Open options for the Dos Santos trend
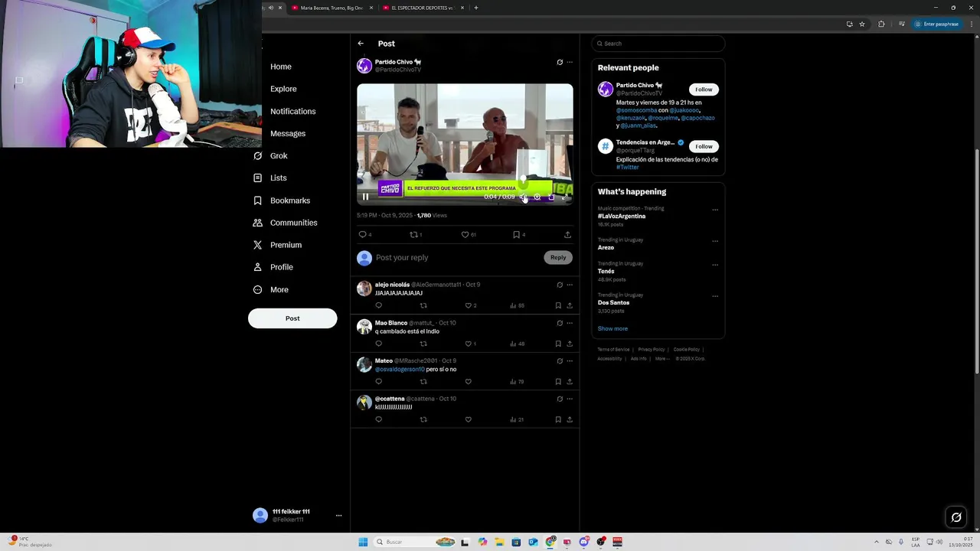Viewport: 980px width, 551px height. coord(715,296)
